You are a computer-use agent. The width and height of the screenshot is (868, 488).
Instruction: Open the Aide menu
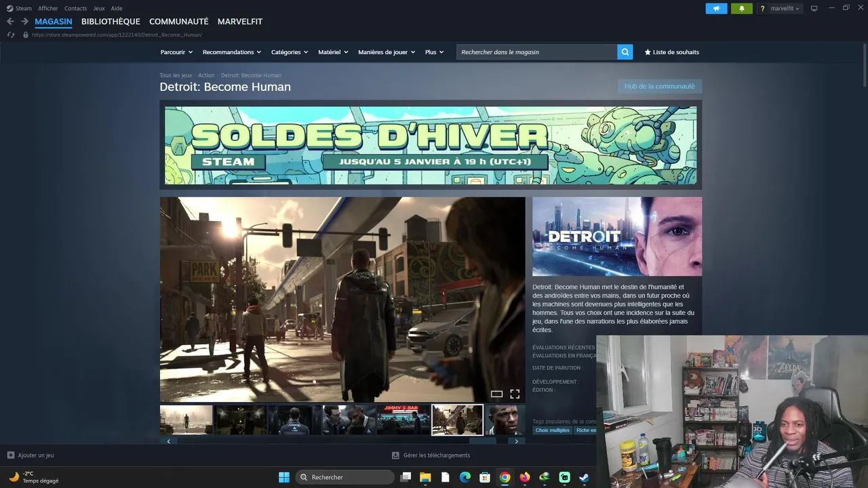click(117, 8)
